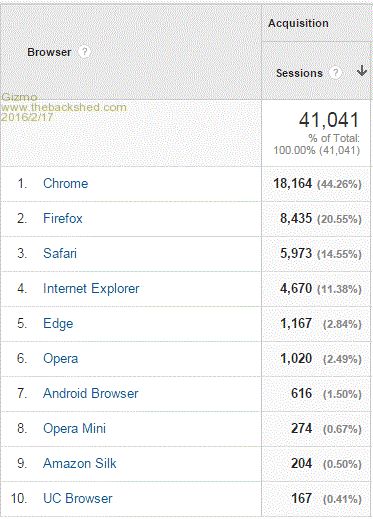This screenshot has height=519, width=373.
Task: Open the Opera Mini link
Action: [x=75, y=428]
